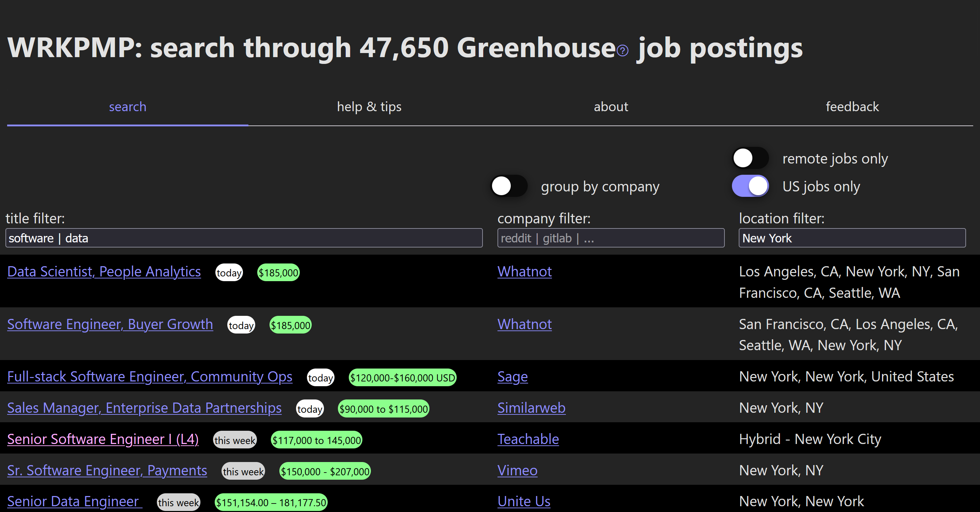Open Senior Data Engineer job link

[74, 502]
